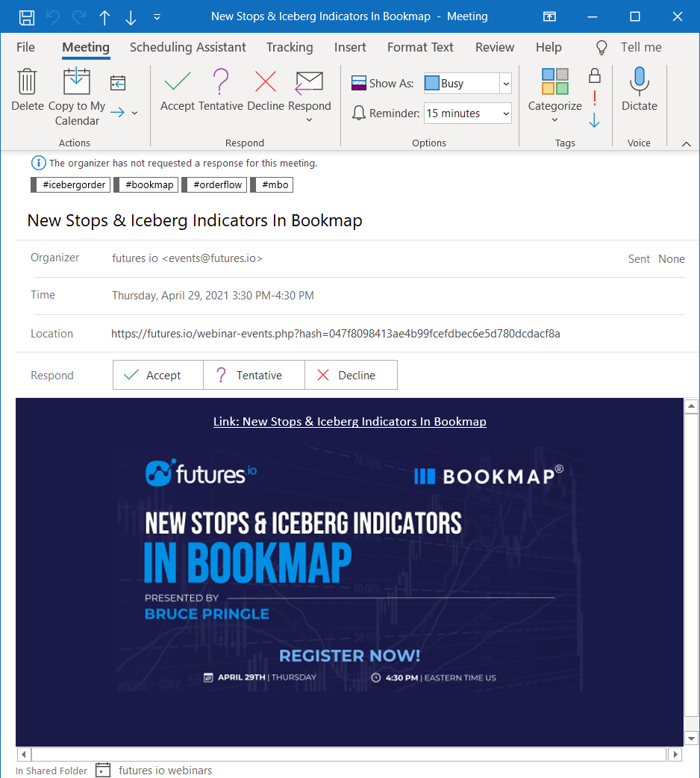
Task: Click the Accept button in Respond row
Action: [x=158, y=375]
